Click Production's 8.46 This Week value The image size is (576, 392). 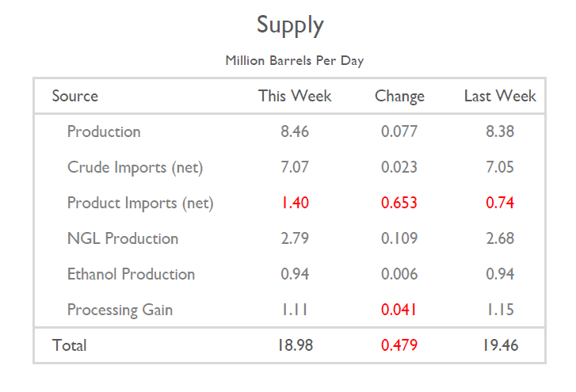coord(295,132)
